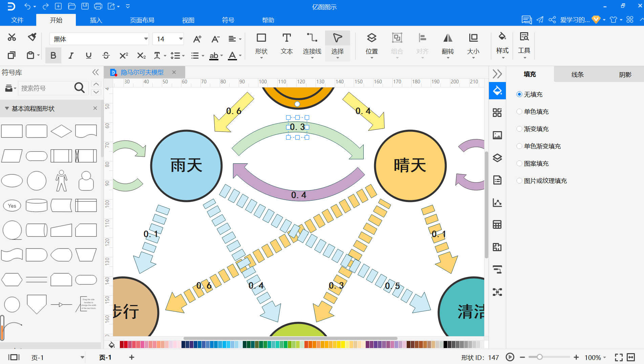This screenshot has height=364, width=644.
Task: Open the Flip (翻转) options
Action: tap(448, 46)
